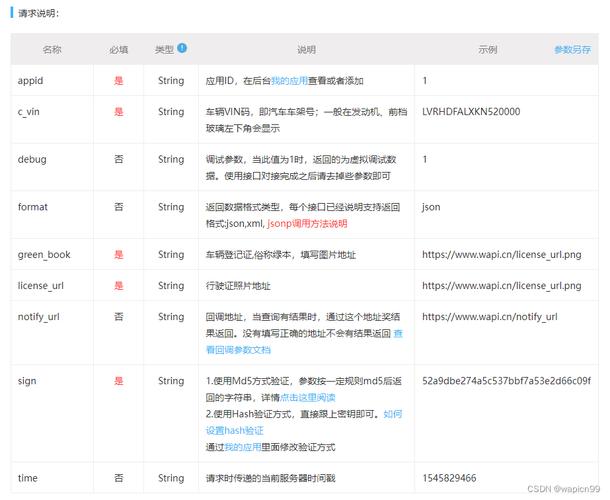
Task: Click String type in green_book row
Action: (x=171, y=255)
